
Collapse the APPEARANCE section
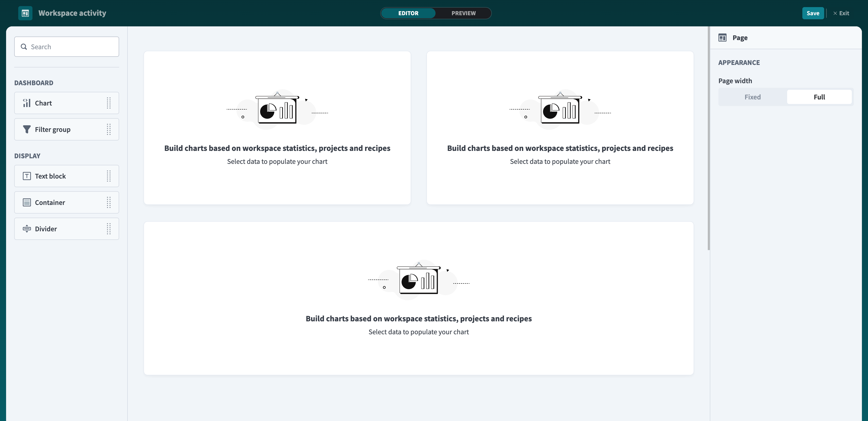pyautogui.click(x=739, y=63)
